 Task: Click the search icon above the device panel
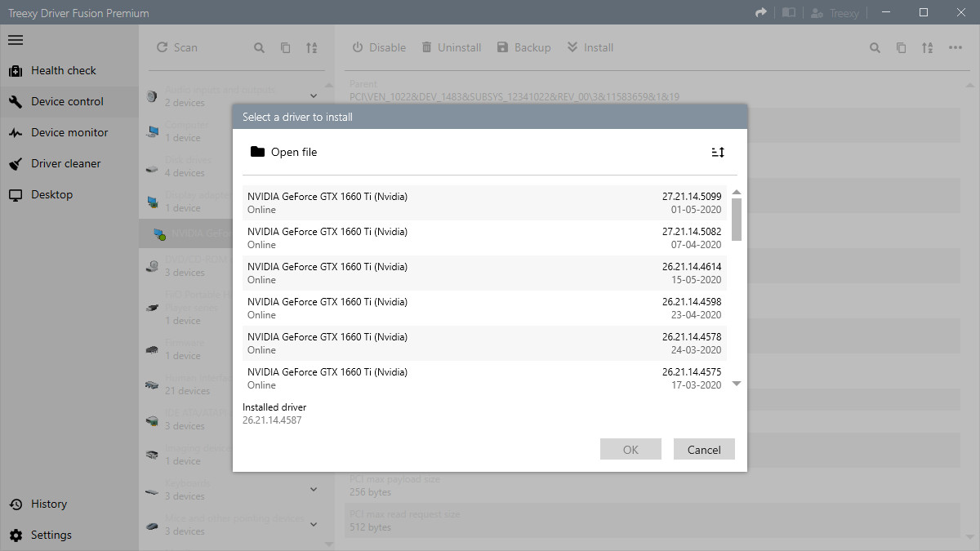259,47
